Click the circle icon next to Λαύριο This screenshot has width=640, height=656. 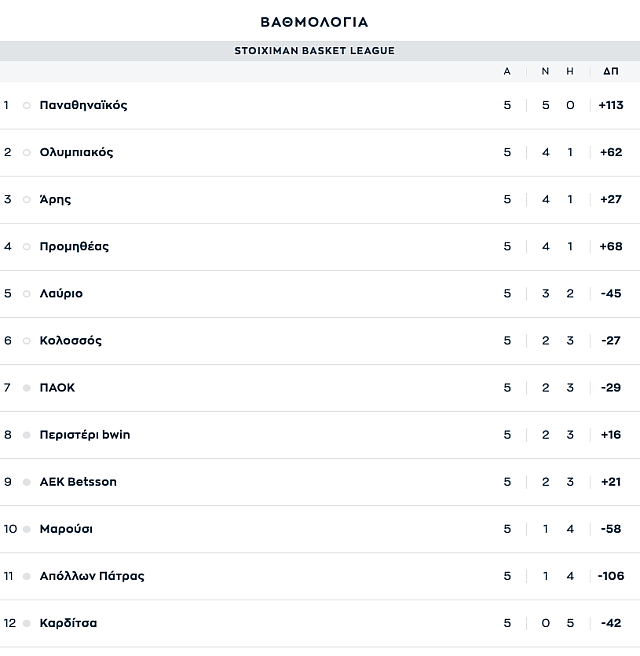pos(26,294)
